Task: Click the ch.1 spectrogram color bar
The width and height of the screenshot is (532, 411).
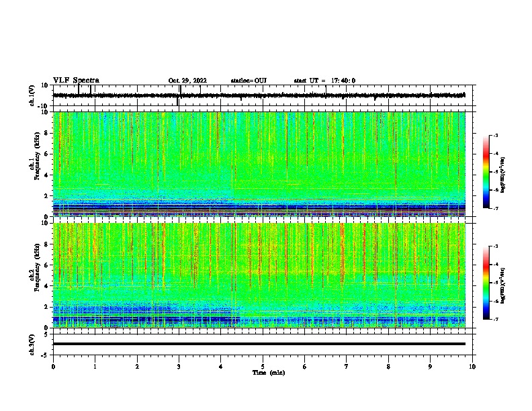Action: 486,172
